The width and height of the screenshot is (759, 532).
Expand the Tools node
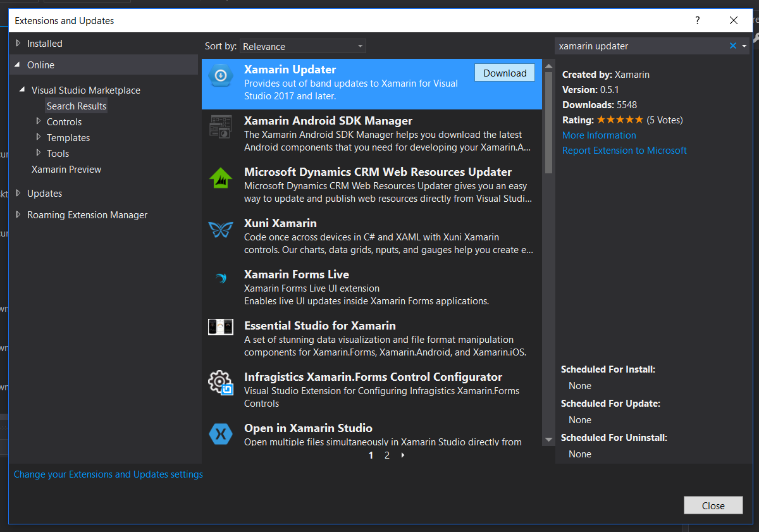click(39, 153)
